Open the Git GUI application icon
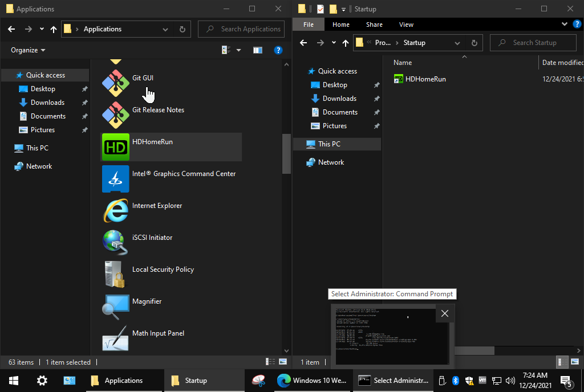Image resolution: width=584 pixels, height=392 pixels. [116, 83]
